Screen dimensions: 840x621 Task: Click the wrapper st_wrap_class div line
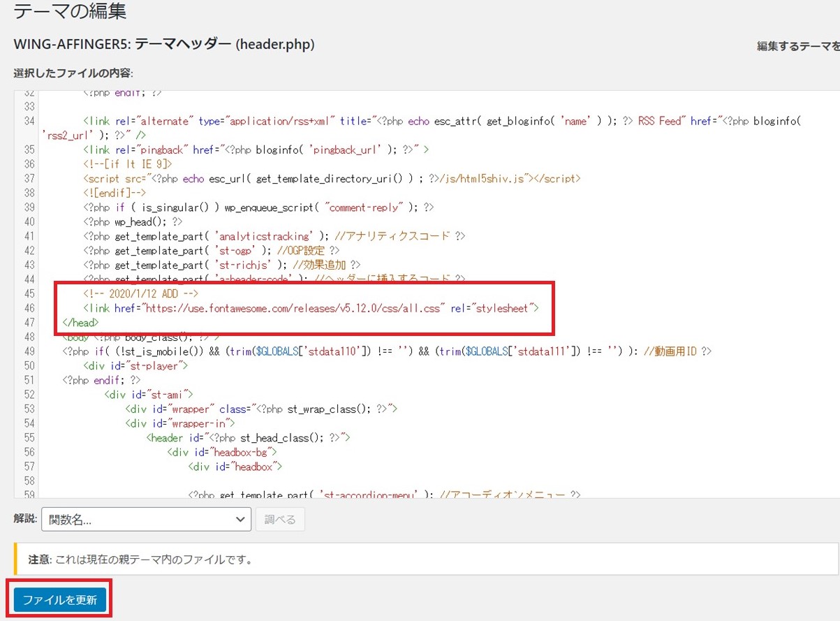coord(261,409)
